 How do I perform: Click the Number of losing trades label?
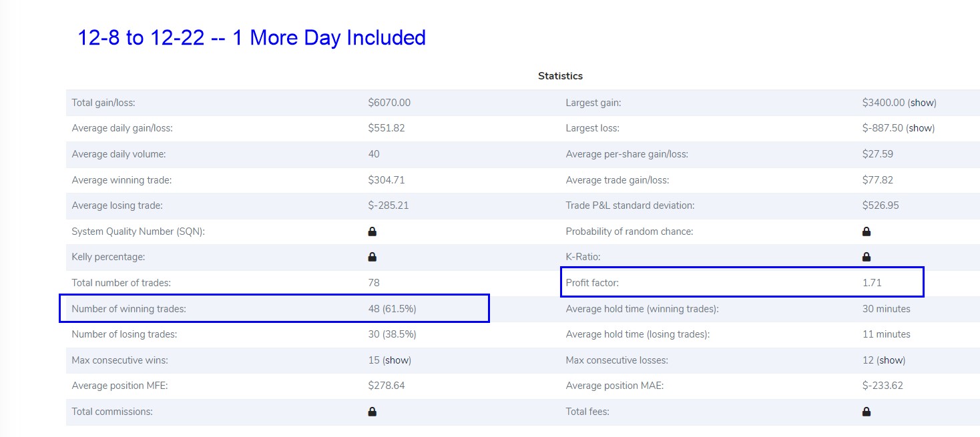point(125,334)
